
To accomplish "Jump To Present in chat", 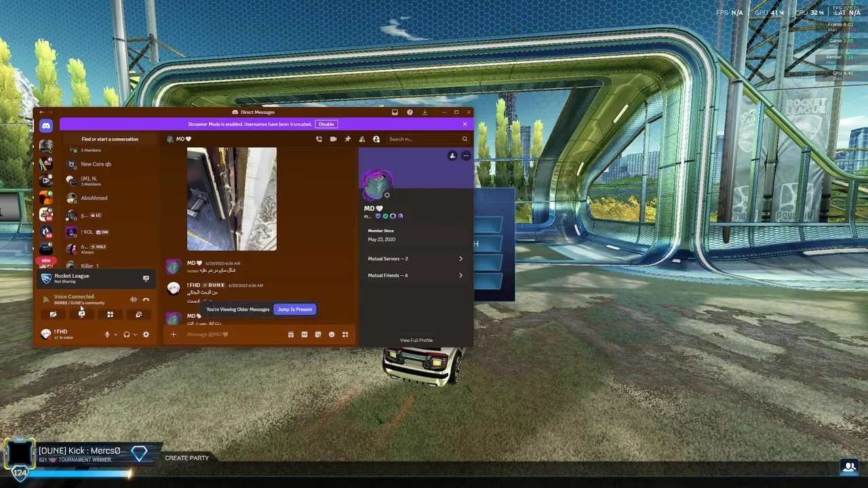I will (294, 309).
